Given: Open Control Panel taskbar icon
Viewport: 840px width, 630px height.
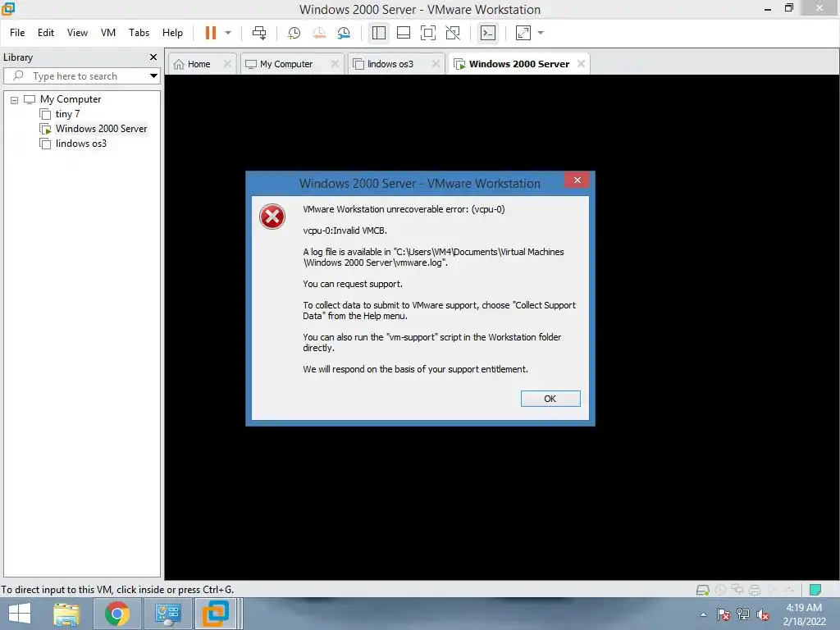Looking at the screenshot, I should coord(167,614).
